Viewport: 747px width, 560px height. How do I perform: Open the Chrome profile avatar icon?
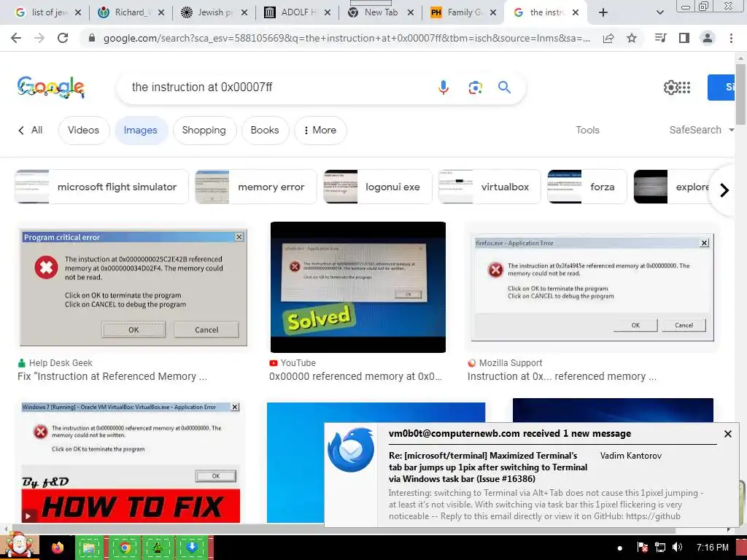pyautogui.click(x=708, y=38)
